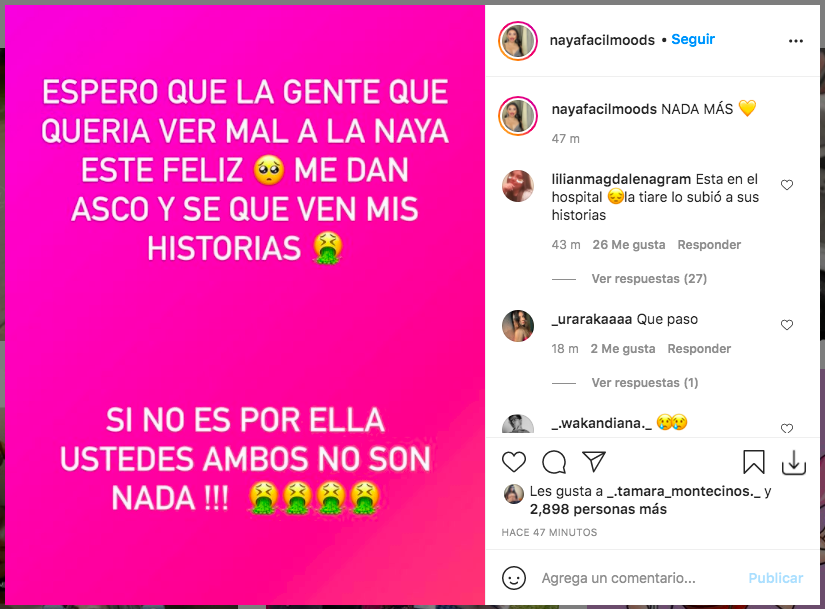Like _.wakandiana._'s comment heart
Viewport: 825px width, 609px height.
click(787, 428)
